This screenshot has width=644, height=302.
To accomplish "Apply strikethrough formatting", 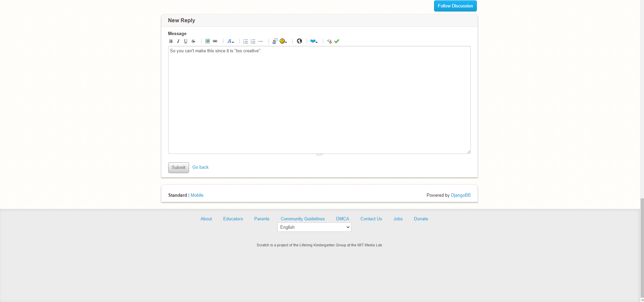I will (x=193, y=41).
